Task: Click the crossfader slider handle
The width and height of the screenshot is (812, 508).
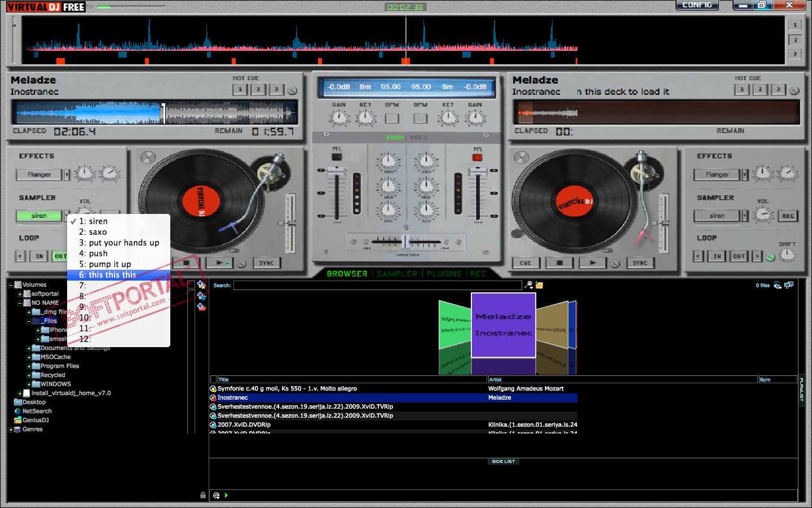Action: (x=405, y=242)
